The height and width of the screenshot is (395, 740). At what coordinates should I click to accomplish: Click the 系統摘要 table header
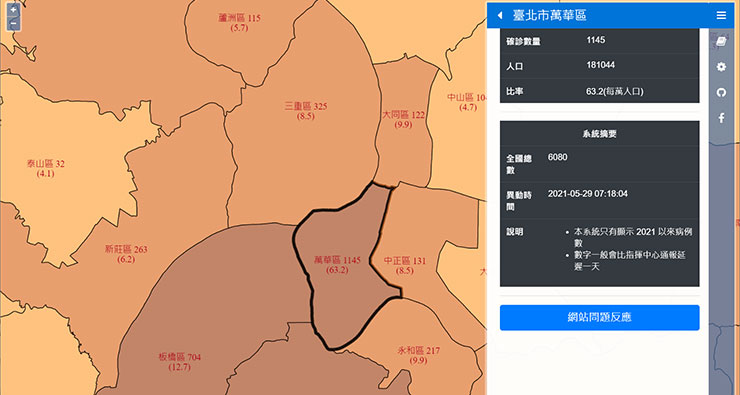tap(599, 134)
